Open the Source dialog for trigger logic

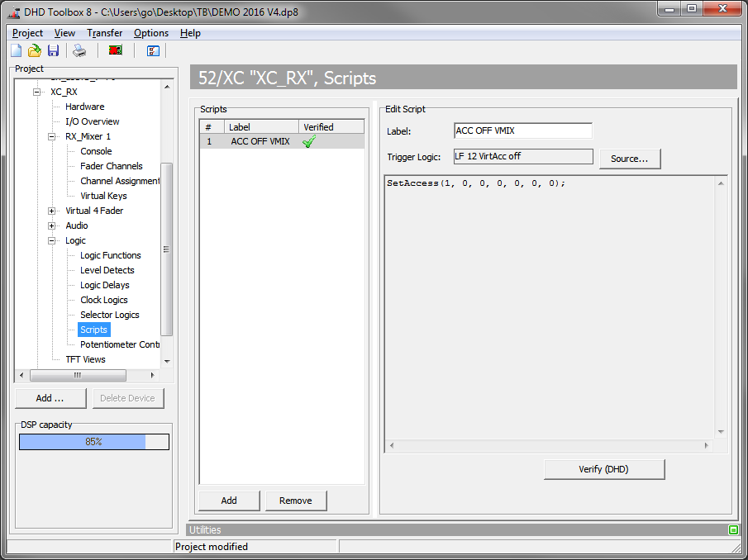[x=630, y=159]
